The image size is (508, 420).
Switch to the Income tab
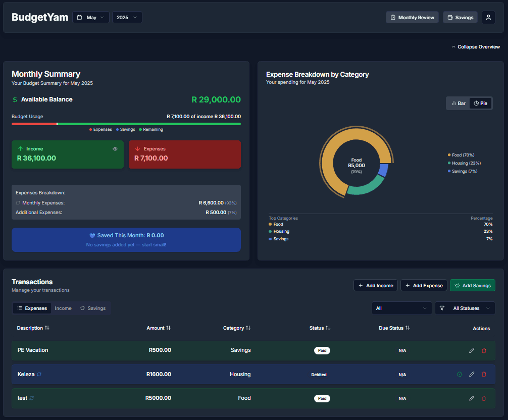(63, 308)
